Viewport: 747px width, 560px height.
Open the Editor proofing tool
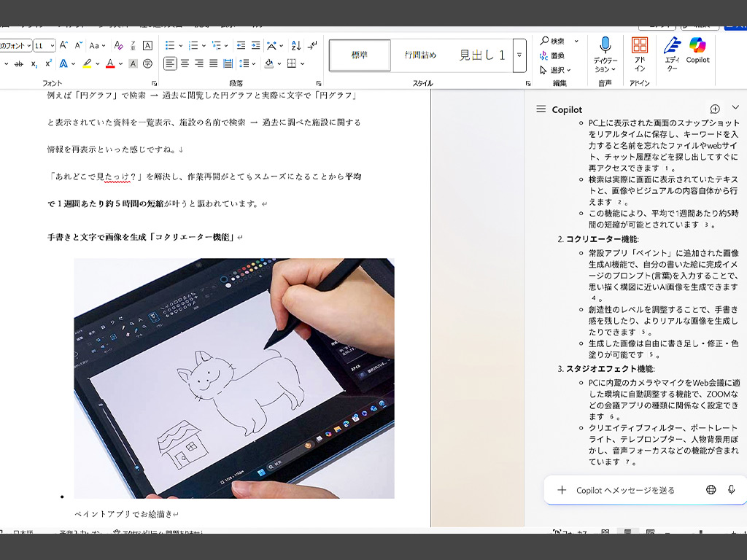point(672,54)
